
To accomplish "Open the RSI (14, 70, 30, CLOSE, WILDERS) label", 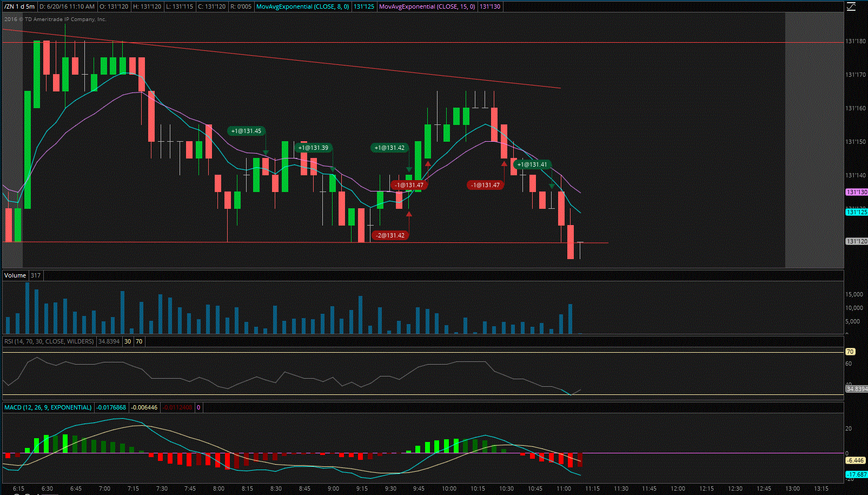I will tap(49, 341).
